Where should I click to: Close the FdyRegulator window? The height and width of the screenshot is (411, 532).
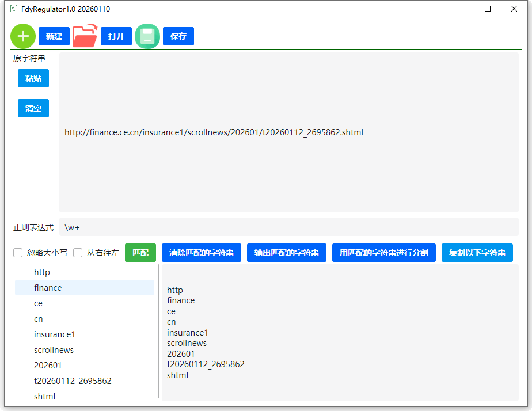click(514, 9)
